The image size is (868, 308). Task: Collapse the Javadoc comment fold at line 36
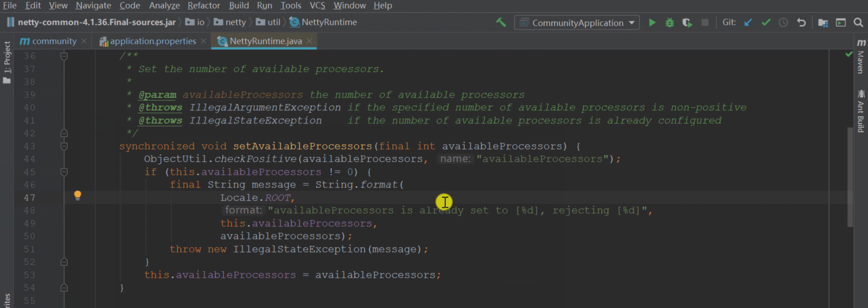point(64,56)
